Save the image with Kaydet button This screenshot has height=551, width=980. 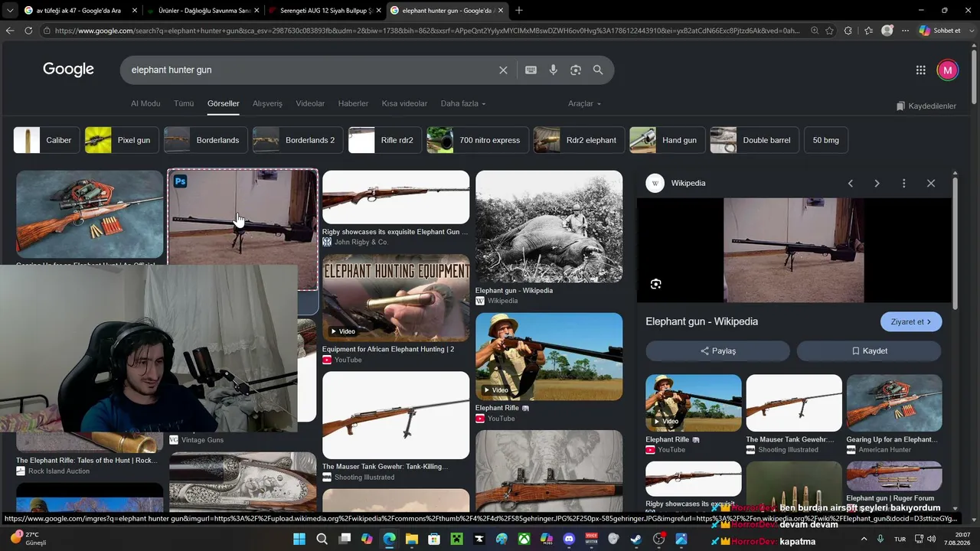(x=869, y=351)
